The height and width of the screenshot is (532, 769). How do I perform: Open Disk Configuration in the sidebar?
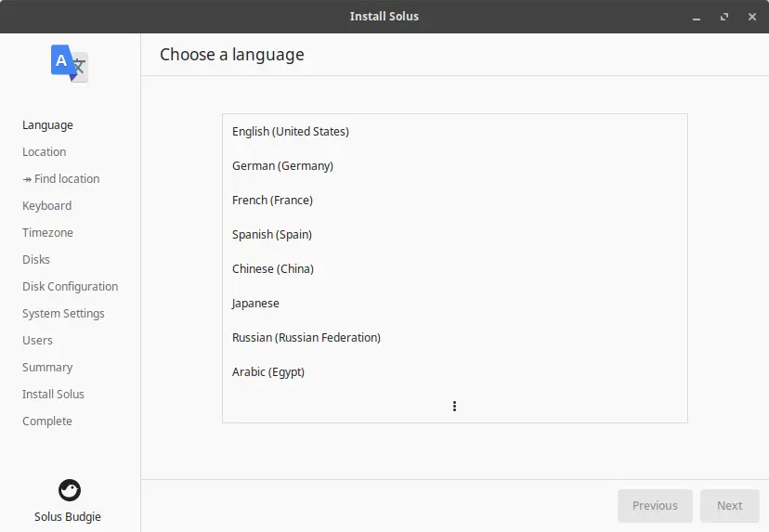[71, 286]
